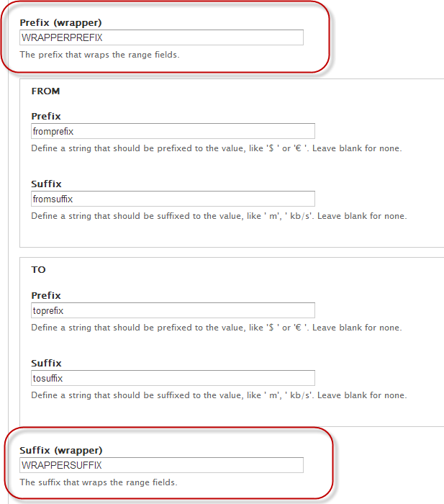Click 'The prefix that wraps the range fields.' text

99,55
